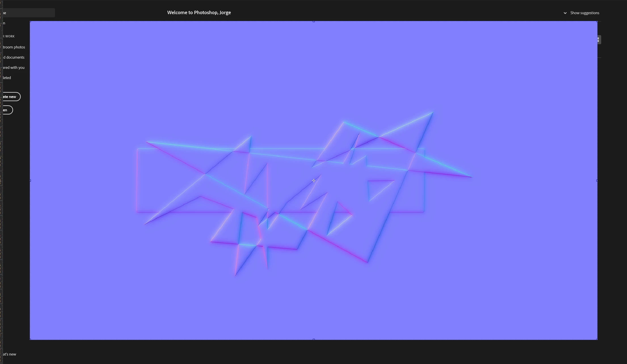Viewport: 627px width, 364px height.
Task: Open Cloud documents in sidebar
Action: click(14, 57)
